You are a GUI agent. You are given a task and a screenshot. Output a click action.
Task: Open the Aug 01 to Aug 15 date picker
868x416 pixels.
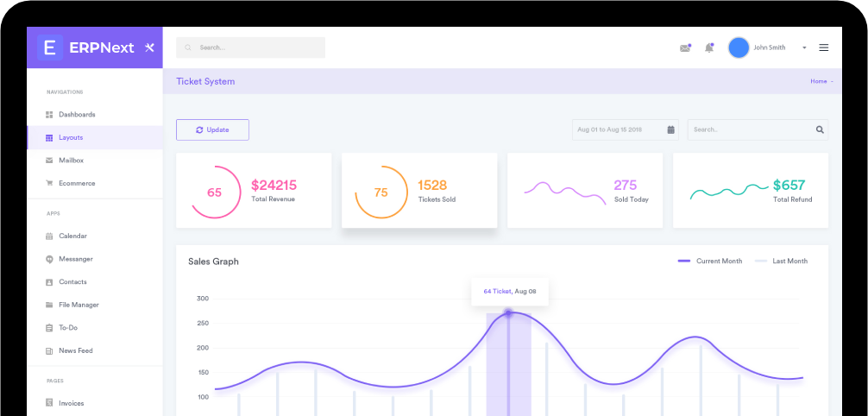pyautogui.click(x=618, y=129)
